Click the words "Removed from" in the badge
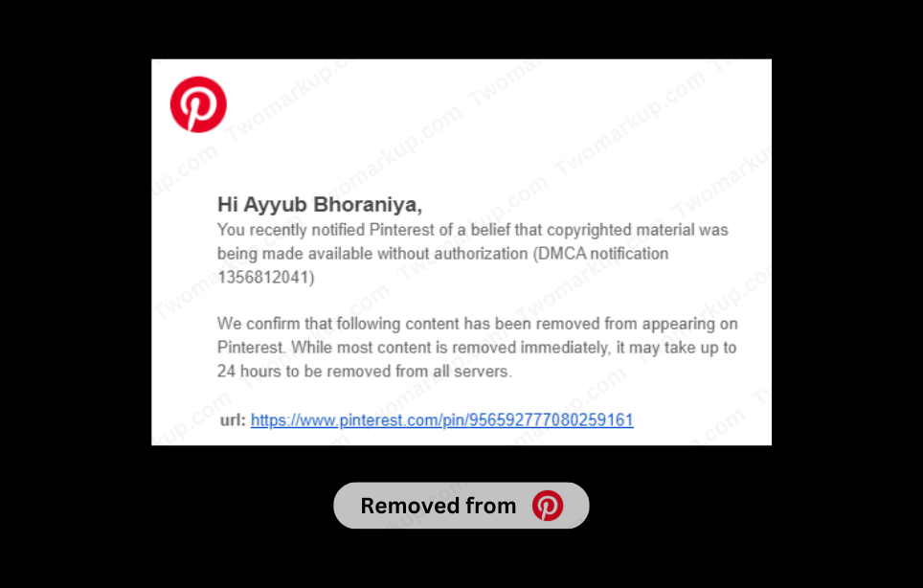Screen dimensions: 923x588 coord(438,506)
